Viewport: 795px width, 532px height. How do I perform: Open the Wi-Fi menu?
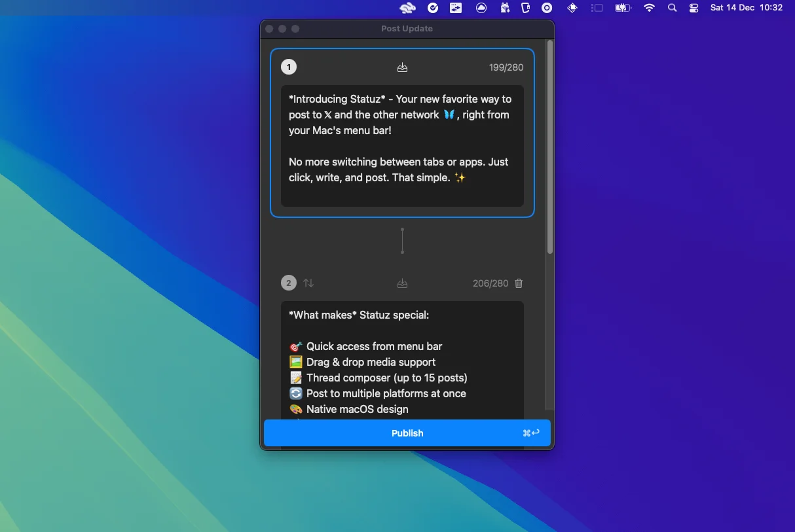pyautogui.click(x=649, y=8)
